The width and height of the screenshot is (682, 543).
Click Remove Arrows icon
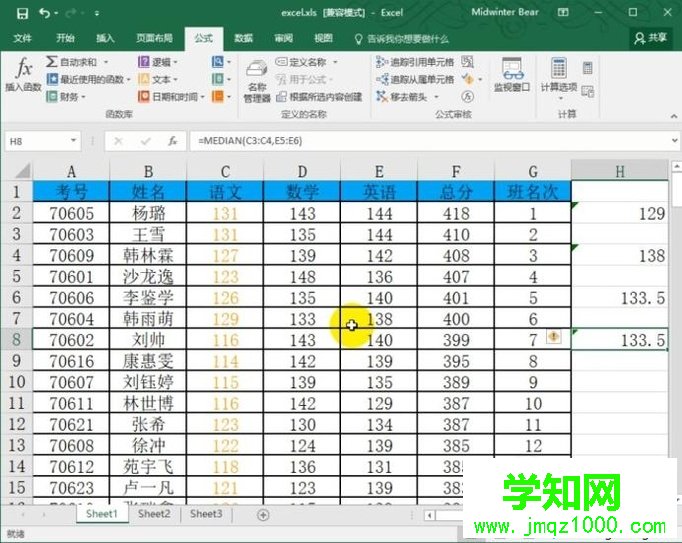coord(381,96)
